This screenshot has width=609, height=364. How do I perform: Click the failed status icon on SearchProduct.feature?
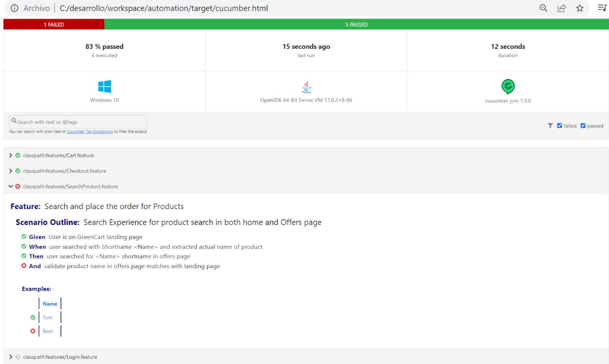point(17,186)
